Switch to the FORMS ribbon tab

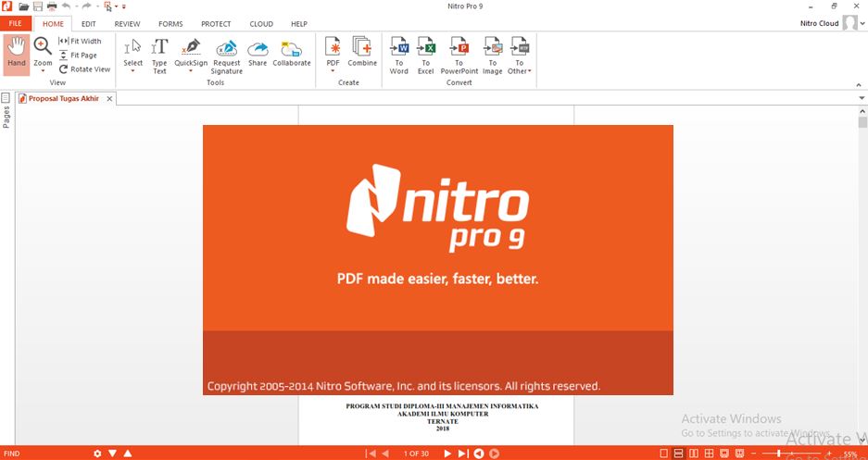(x=170, y=24)
